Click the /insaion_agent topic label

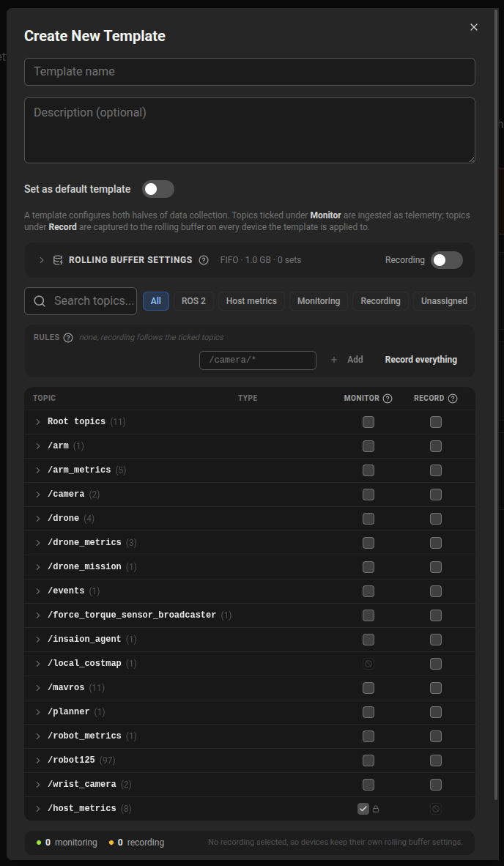tap(84, 639)
